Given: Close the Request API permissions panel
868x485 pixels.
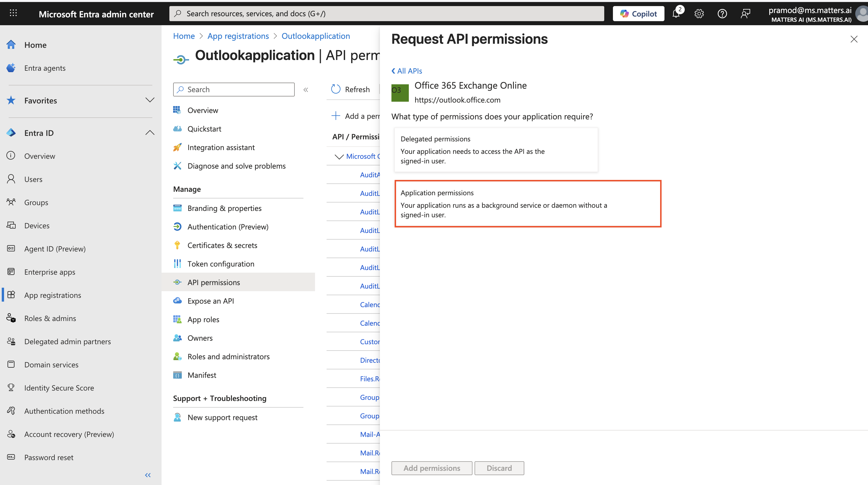Looking at the screenshot, I should click(x=854, y=39).
